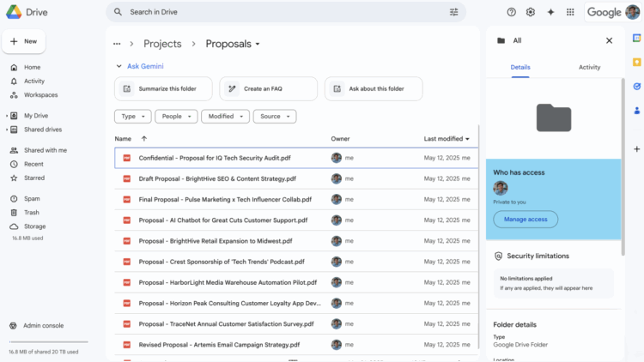Open the Modified filter dropdown
The image size is (644, 362).
tap(225, 116)
